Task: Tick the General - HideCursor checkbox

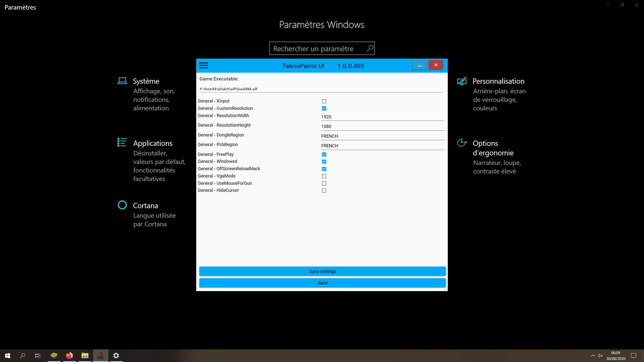Action: 324,191
